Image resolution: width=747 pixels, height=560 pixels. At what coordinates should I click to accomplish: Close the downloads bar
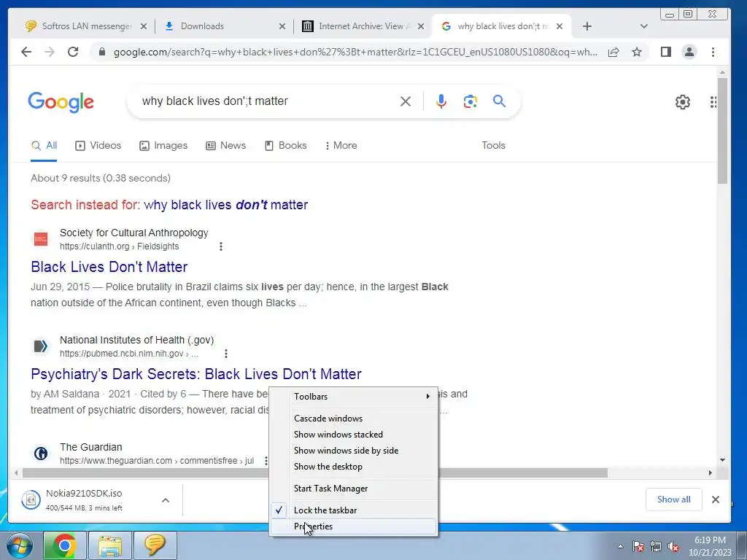coord(715,499)
